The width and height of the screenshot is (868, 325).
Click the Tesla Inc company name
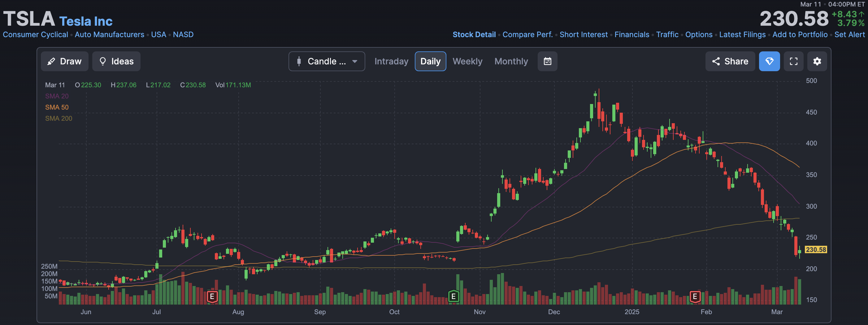(x=86, y=21)
